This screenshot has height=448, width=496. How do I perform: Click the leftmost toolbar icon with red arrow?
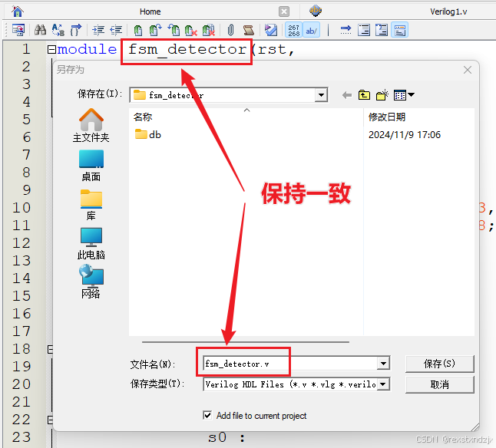click(x=18, y=31)
